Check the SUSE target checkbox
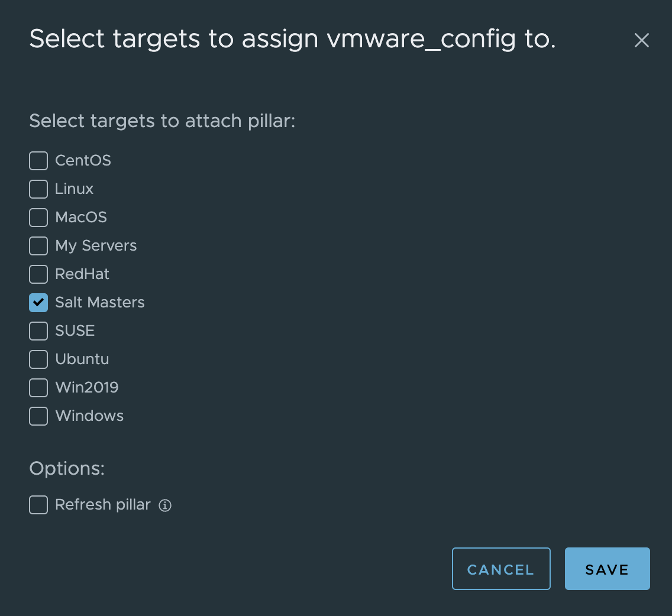 click(x=38, y=330)
